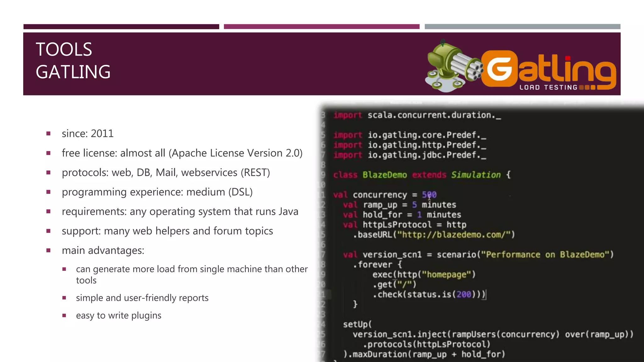This screenshot has width=644, height=362.
Task: Click 'version_scn1.inject(rampUsers' code line
Action: pyautogui.click(x=493, y=335)
